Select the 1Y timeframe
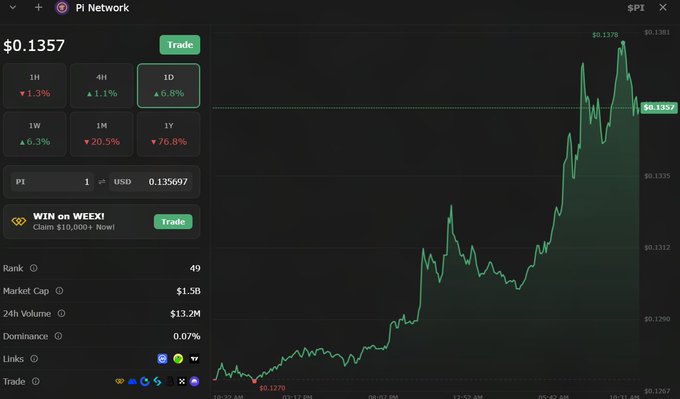The image size is (680, 399). (169, 134)
